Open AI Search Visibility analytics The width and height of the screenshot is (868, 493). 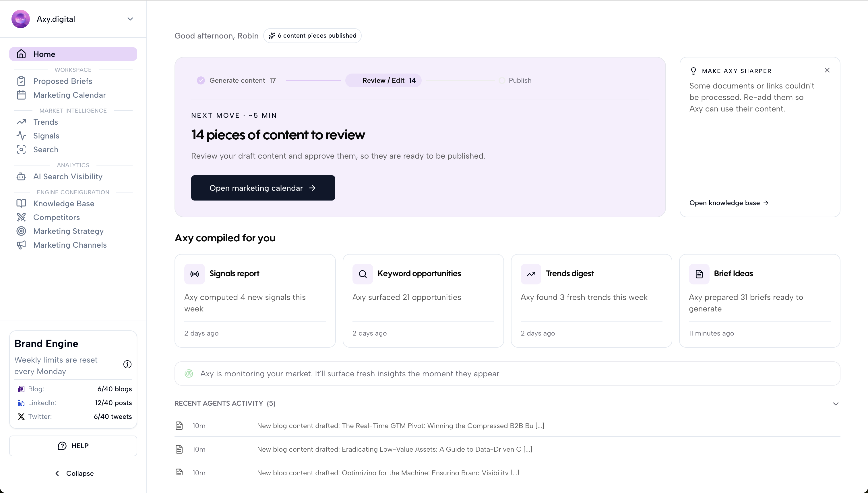[73, 177]
